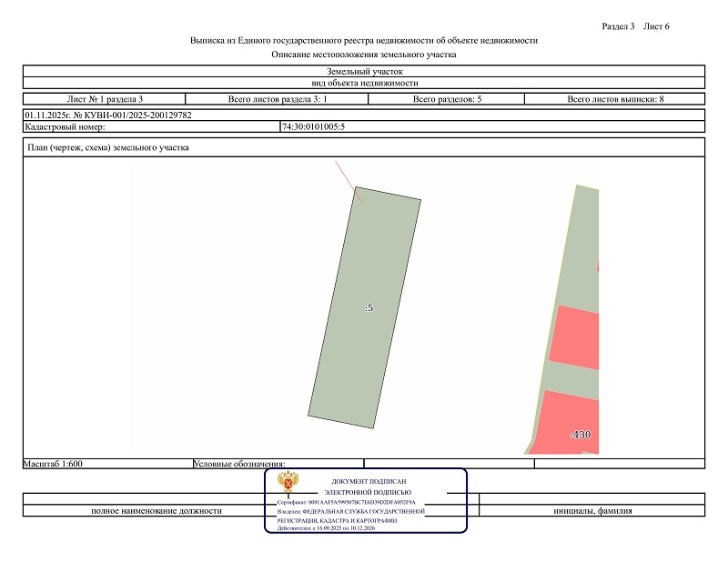The image size is (728, 562).
Task: Click 'План (чертеж, схема) земельного участка' heading
Action: 108,148
